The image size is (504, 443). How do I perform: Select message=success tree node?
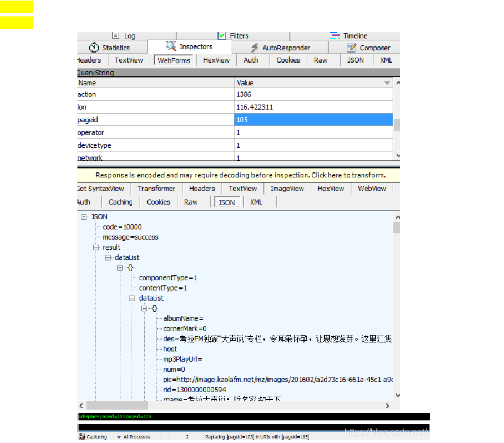coord(131,237)
